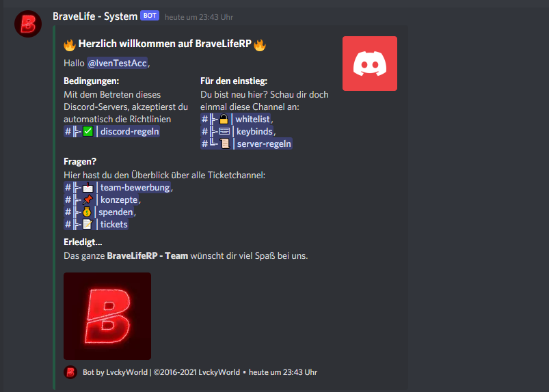Go to the discord-regeln channel
This screenshot has width=549, height=392.
[111, 132]
